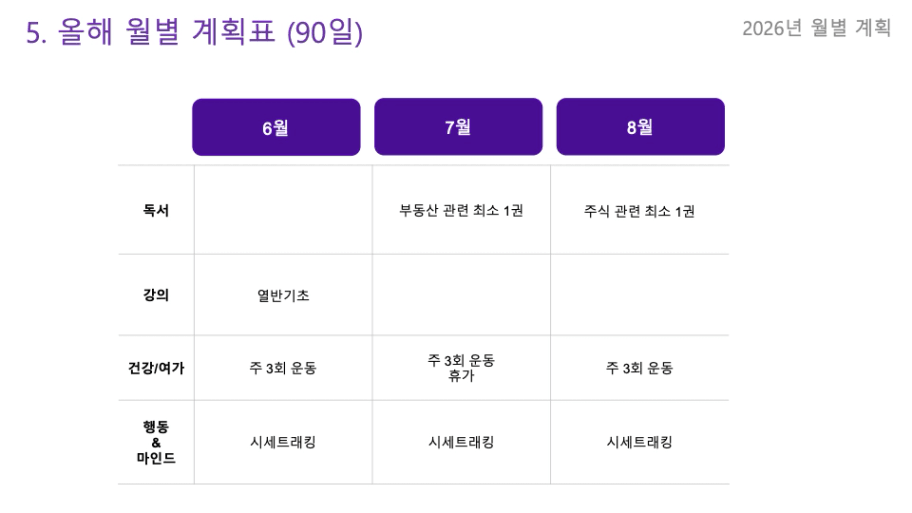Select the slide title 올해 월별 계획표
This screenshot has width=912, height=513.
pyautogui.click(x=166, y=32)
